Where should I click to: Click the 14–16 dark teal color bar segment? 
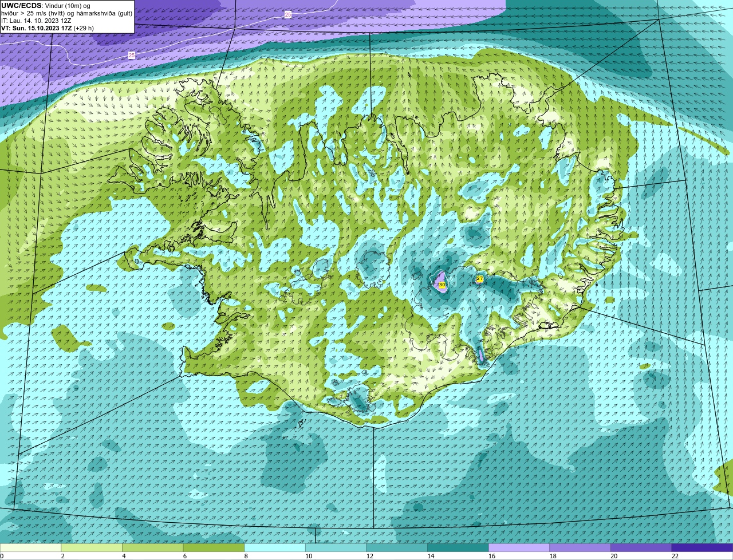(x=458, y=548)
